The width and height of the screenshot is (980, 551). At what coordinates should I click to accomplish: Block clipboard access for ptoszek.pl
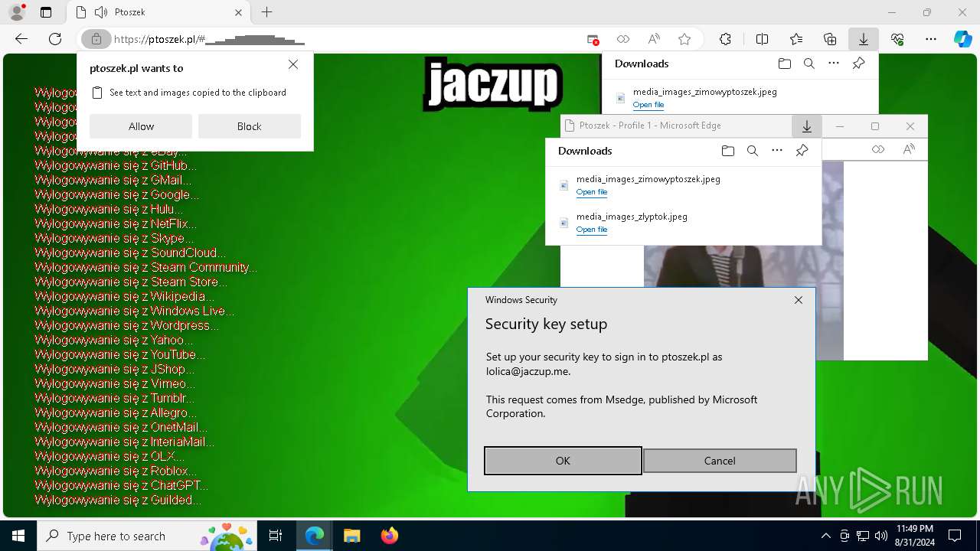click(x=250, y=126)
